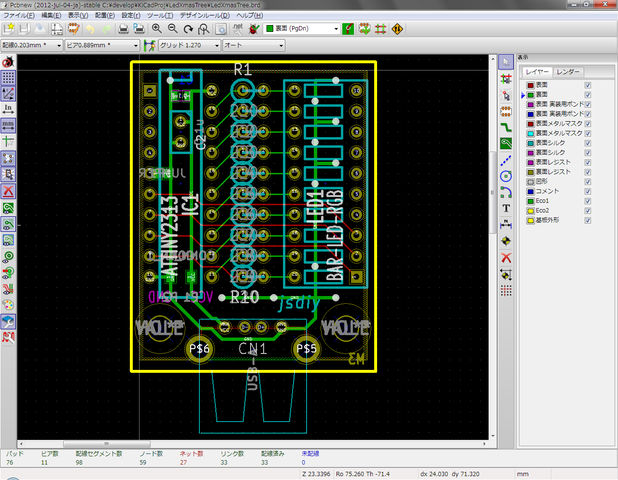This screenshot has height=480, width=618.
Task: Click the FreeRoute yellow diamond icon
Action: coord(397,29)
